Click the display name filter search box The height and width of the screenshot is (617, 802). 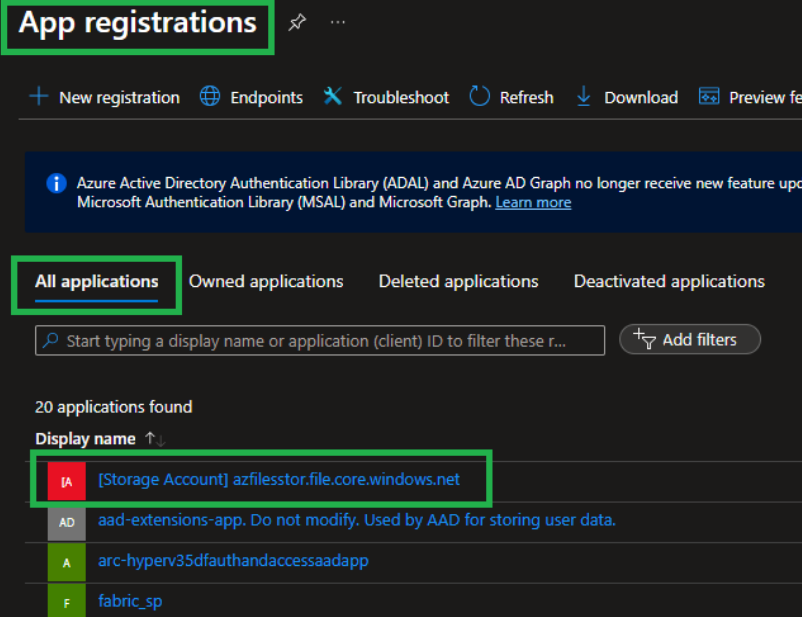click(x=320, y=340)
